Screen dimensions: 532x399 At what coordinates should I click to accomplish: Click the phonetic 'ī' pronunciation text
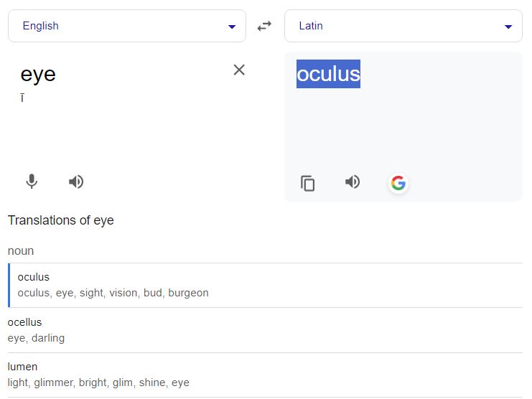[22, 98]
